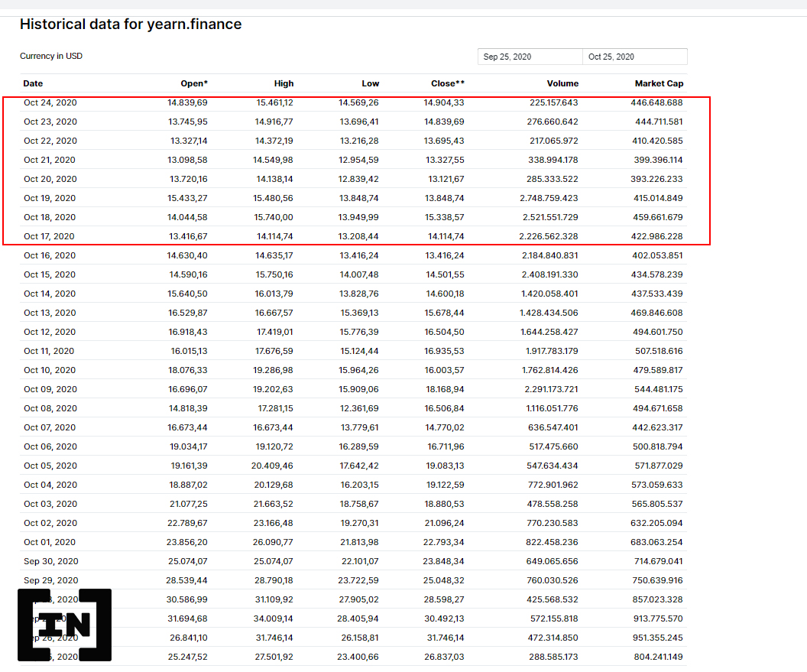Click the Open* column header
Image resolution: width=807 pixels, height=672 pixels.
194,83
